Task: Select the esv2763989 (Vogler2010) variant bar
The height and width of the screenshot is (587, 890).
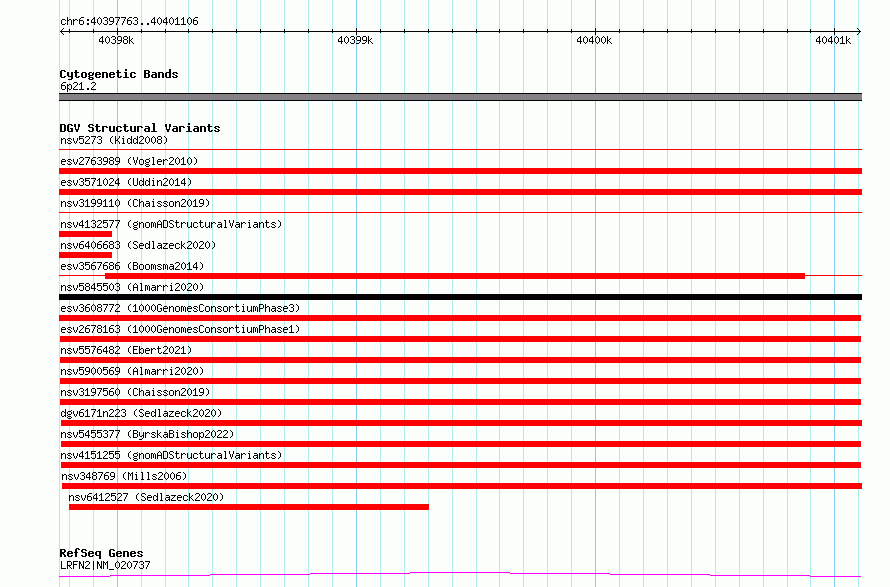Action: point(460,171)
